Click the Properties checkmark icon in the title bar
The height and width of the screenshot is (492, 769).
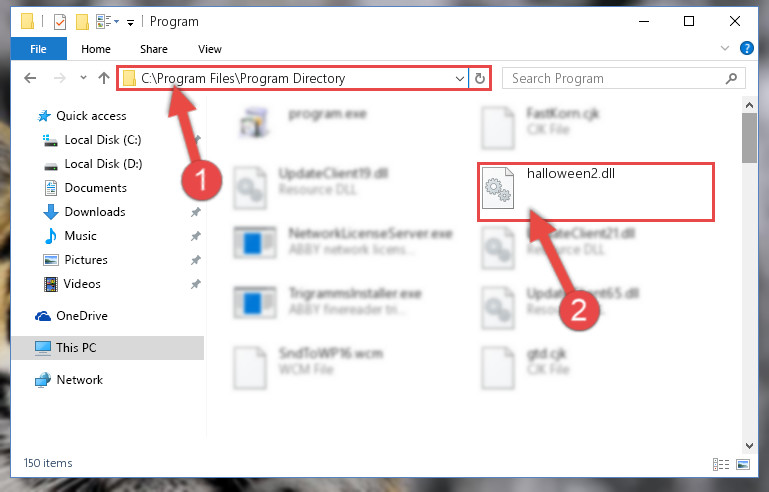coord(60,22)
